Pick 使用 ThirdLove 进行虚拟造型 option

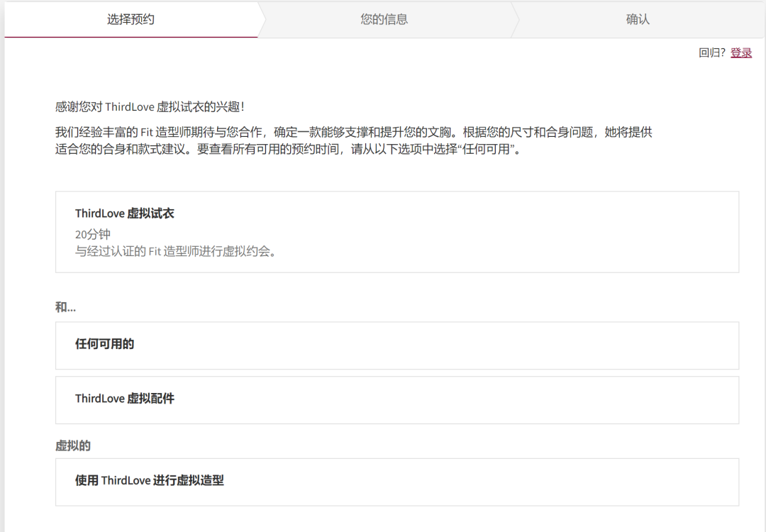click(x=150, y=481)
